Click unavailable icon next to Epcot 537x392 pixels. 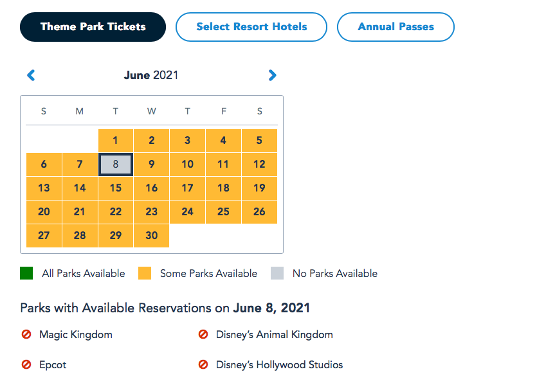click(x=26, y=364)
